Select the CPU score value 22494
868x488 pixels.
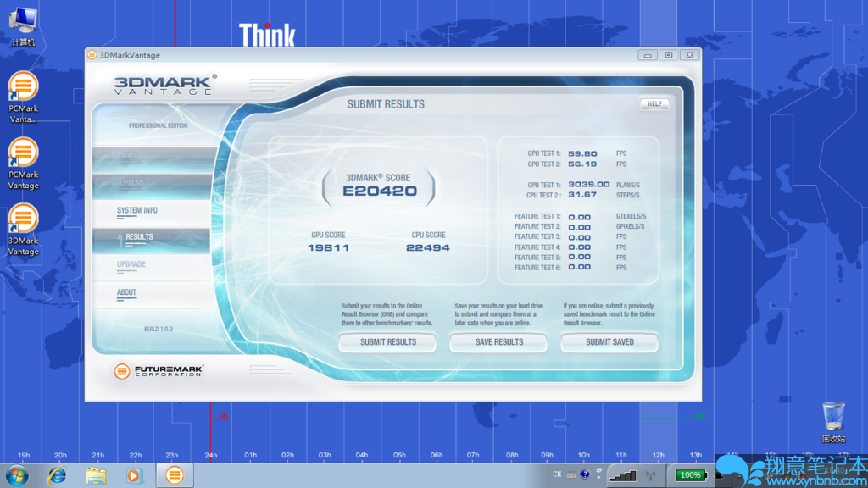coord(428,248)
